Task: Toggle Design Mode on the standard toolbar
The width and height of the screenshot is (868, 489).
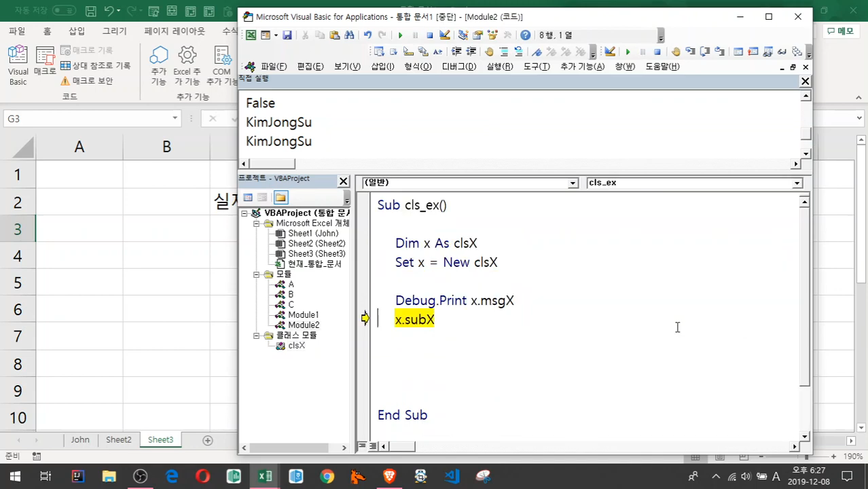Action: 445,35
